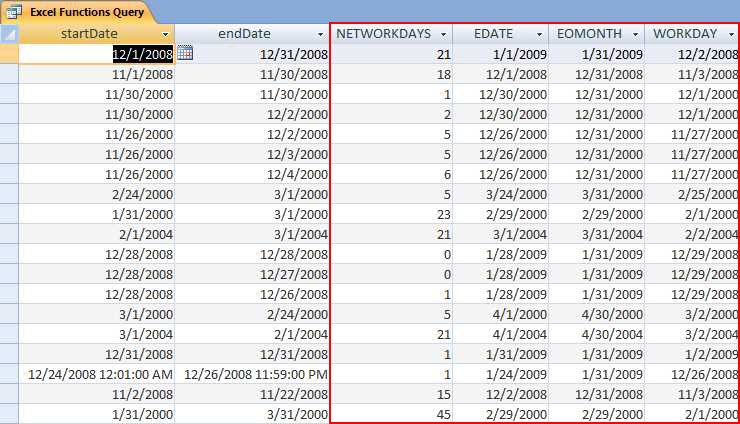Select WORKDAY cell 2/25/2000

(691, 194)
